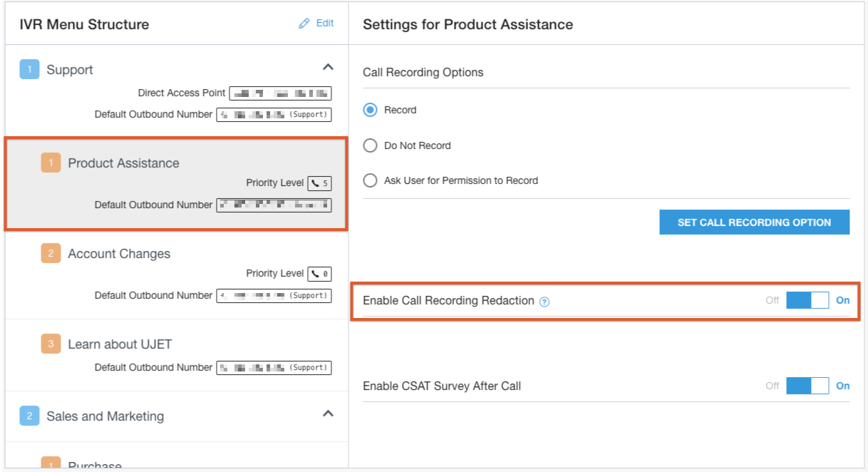The image size is (868, 472).
Task: Choose the Do Not Record option
Action: click(370, 145)
